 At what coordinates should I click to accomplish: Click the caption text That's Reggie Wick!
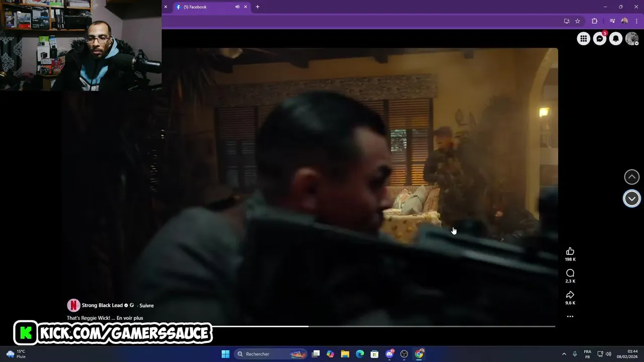[88, 318]
